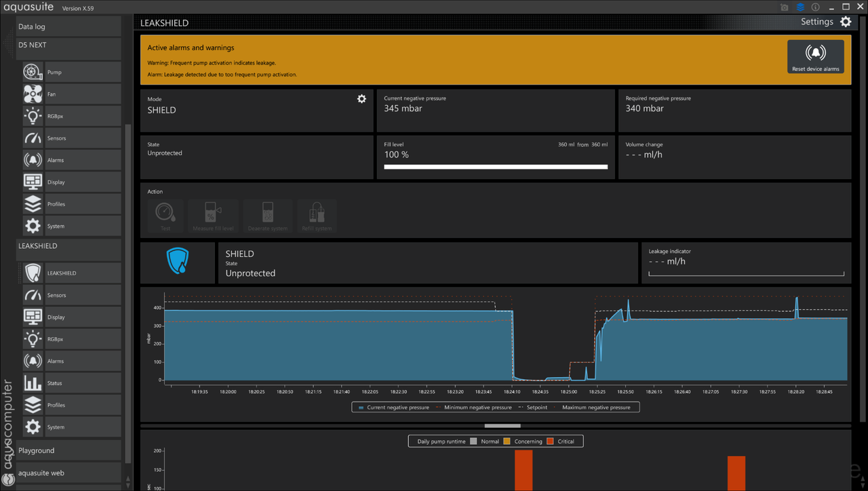Click the Measure fill level action
Screen dimensions: 868x491
coord(213,216)
